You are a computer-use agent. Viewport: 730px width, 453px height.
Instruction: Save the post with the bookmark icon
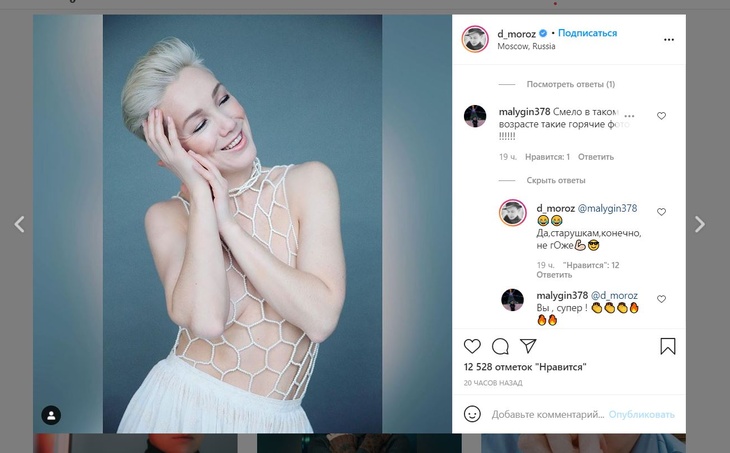[x=667, y=346]
